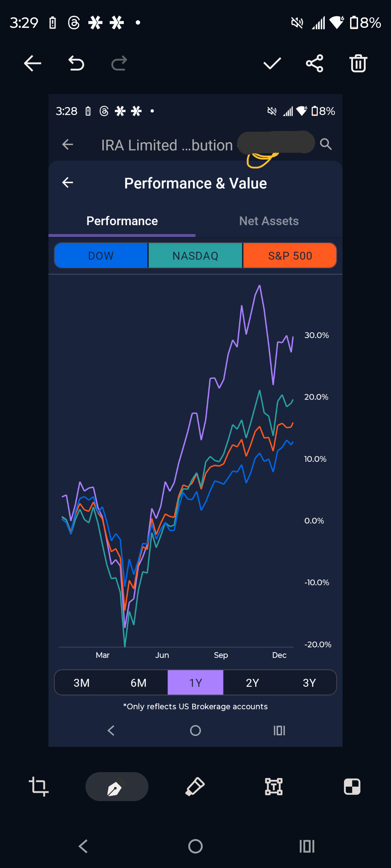The image size is (391, 868).
Task: Toggle the DOW index comparison
Action: coord(101,256)
